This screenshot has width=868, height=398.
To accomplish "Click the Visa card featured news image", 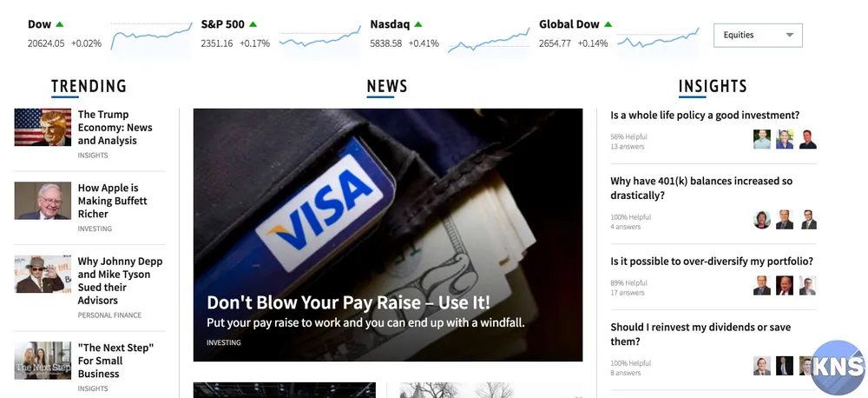I will pyautogui.click(x=387, y=235).
